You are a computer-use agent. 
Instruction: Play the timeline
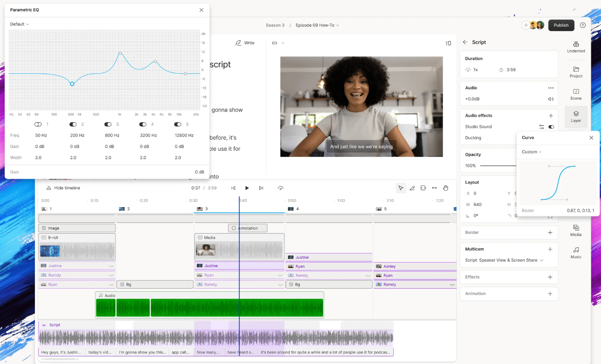click(x=247, y=188)
